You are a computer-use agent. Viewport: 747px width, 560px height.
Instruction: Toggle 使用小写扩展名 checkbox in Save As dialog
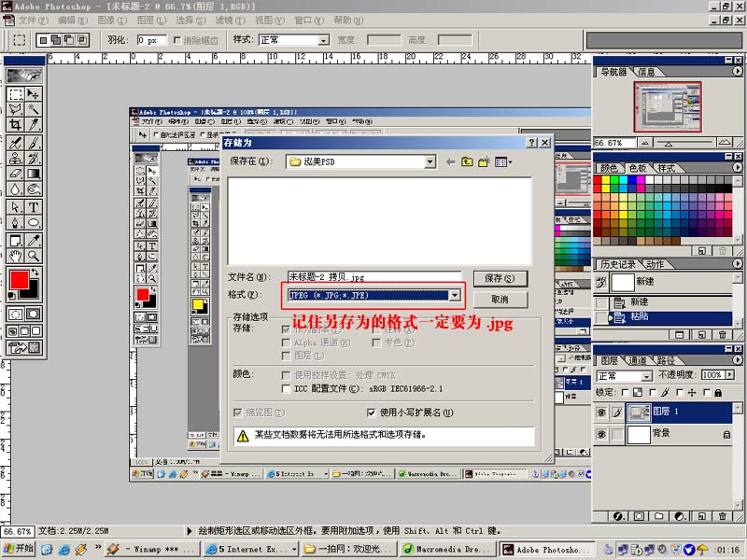371,413
